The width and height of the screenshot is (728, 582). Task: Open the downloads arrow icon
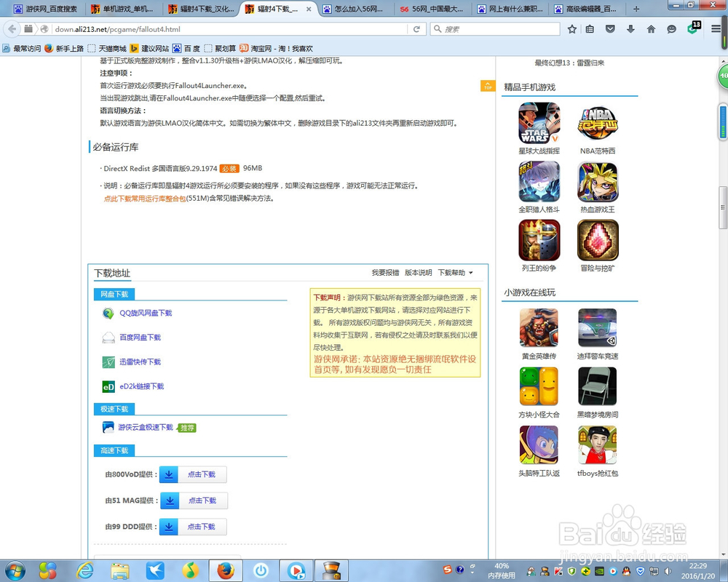coord(630,29)
